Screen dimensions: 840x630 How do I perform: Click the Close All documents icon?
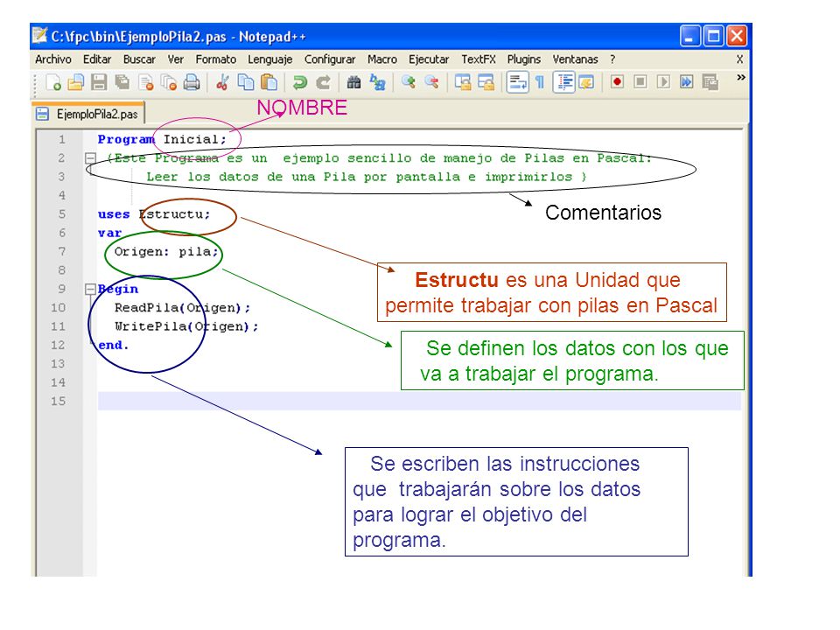click(169, 82)
